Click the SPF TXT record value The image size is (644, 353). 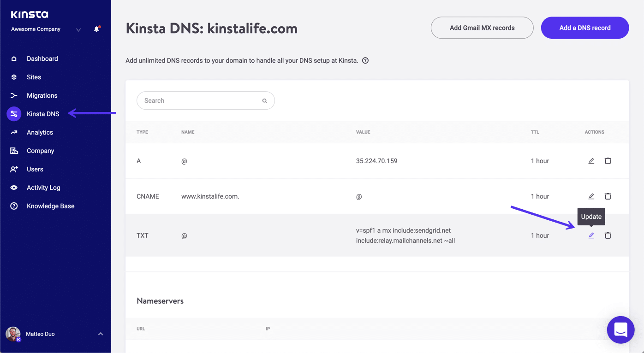tap(405, 235)
